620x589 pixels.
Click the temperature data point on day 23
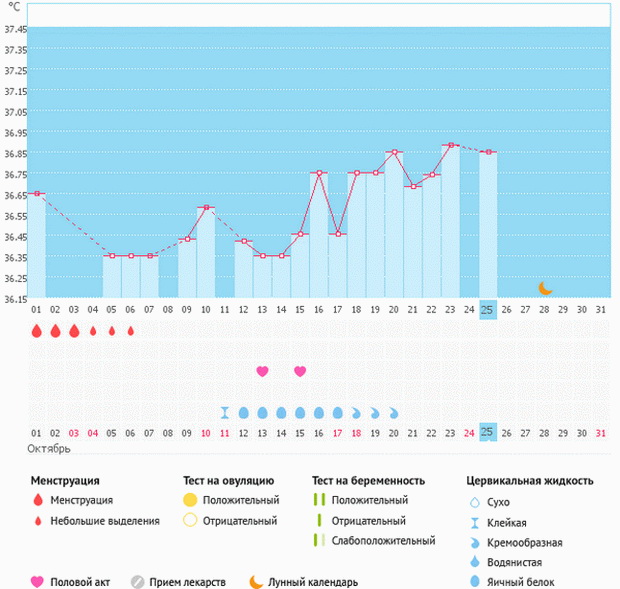(450, 145)
